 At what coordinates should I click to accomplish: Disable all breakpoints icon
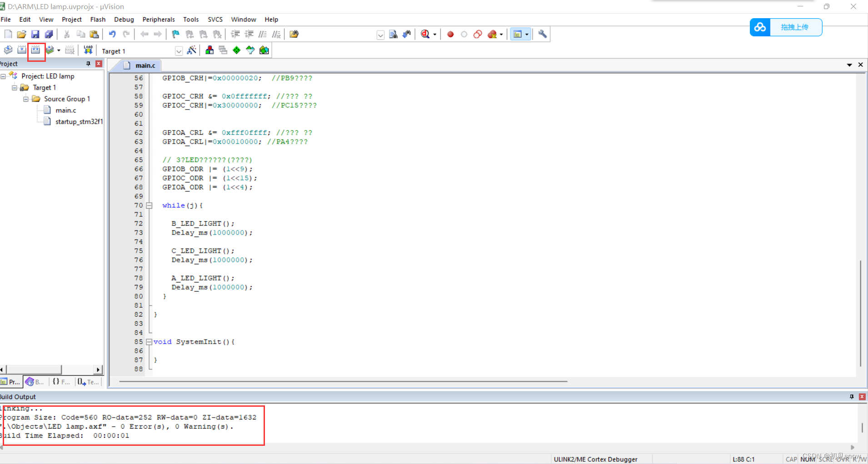tap(478, 34)
